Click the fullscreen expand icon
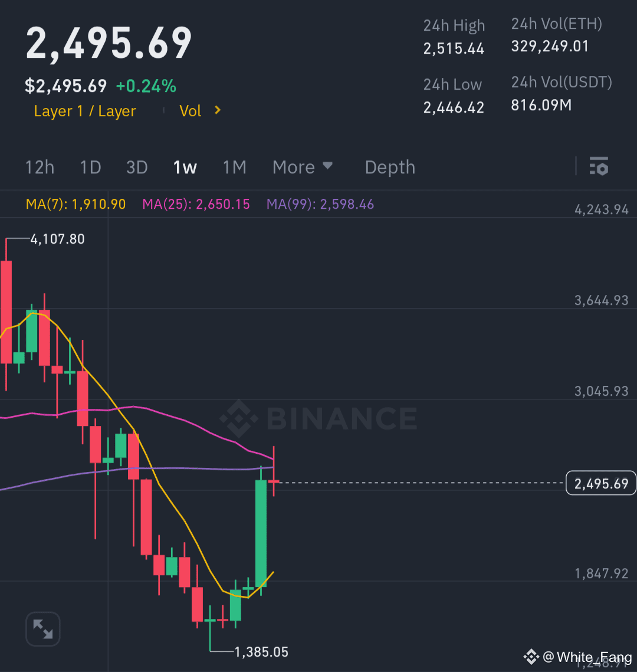This screenshot has width=637, height=672. (42, 629)
